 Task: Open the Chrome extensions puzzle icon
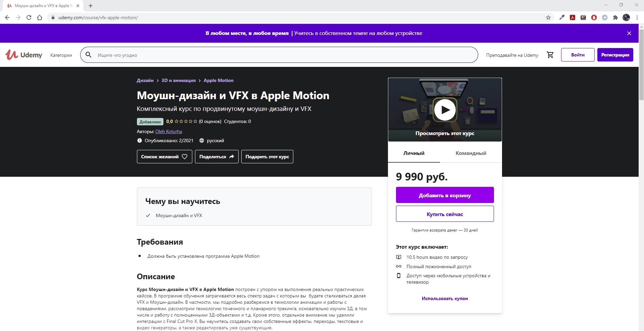point(615,17)
